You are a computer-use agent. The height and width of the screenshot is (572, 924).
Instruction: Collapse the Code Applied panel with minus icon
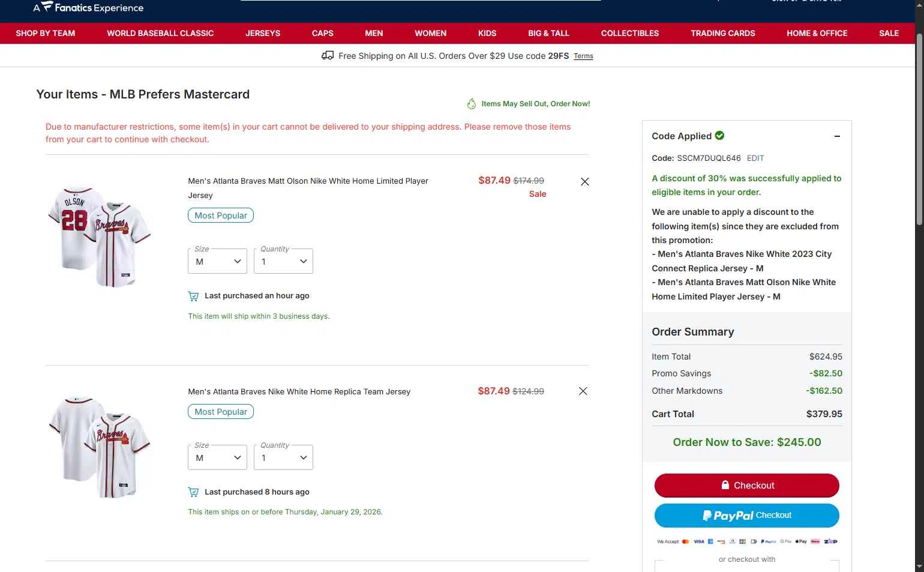pyautogui.click(x=837, y=136)
